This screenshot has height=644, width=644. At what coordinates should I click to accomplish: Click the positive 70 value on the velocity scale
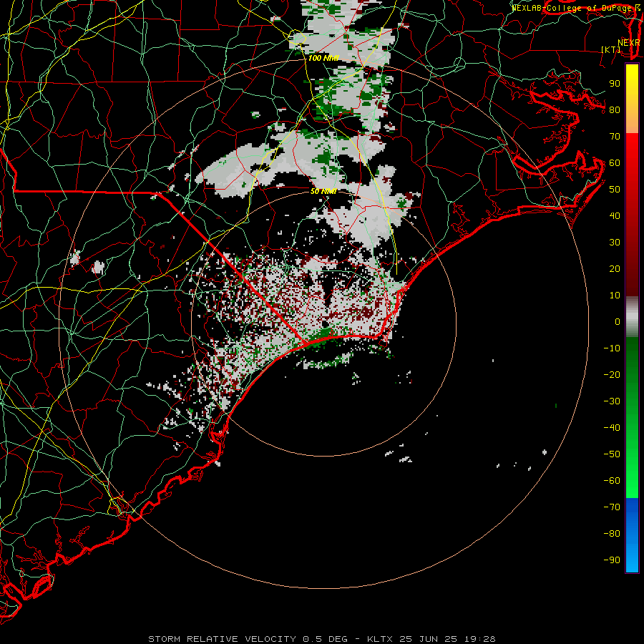pyautogui.click(x=615, y=137)
